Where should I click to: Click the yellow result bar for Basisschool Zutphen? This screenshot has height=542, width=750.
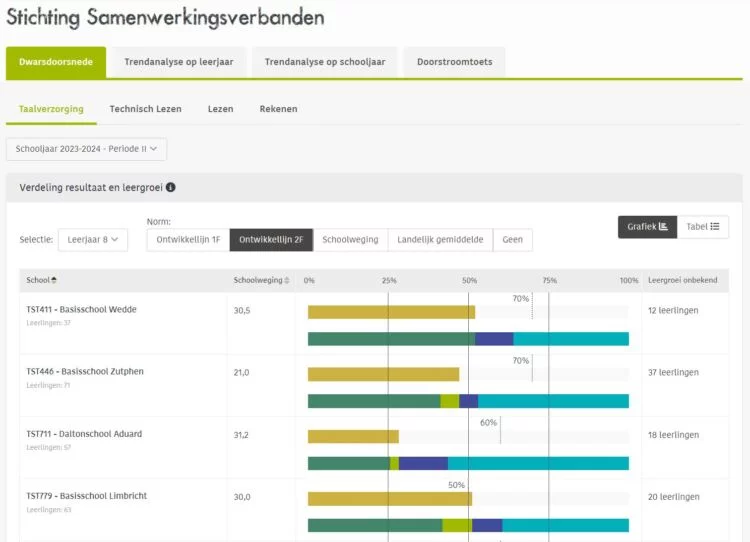(x=383, y=374)
